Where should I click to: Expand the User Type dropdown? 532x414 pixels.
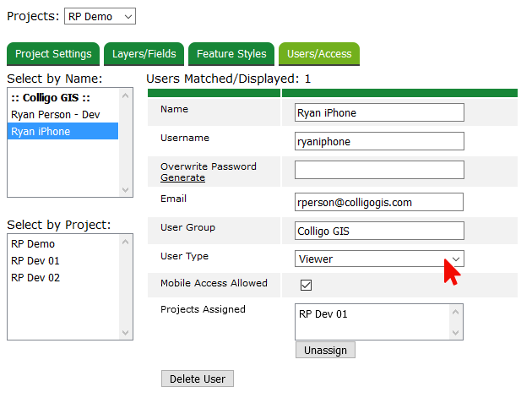[379, 259]
